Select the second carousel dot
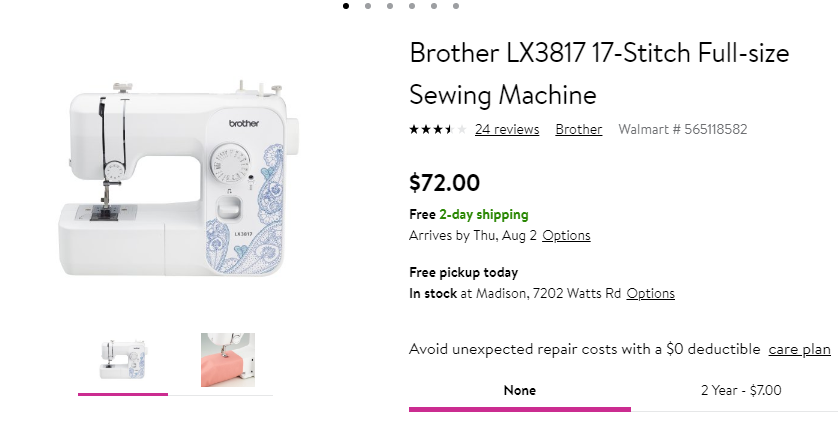The height and width of the screenshot is (425, 838). click(x=368, y=6)
